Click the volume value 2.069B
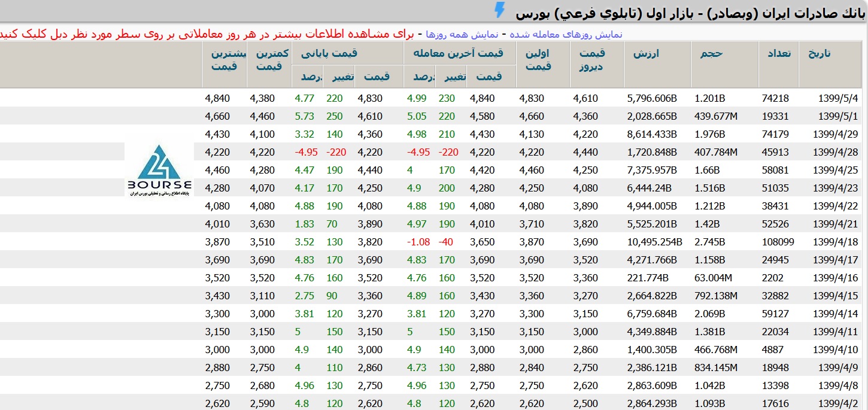 pyautogui.click(x=710, y=314)
